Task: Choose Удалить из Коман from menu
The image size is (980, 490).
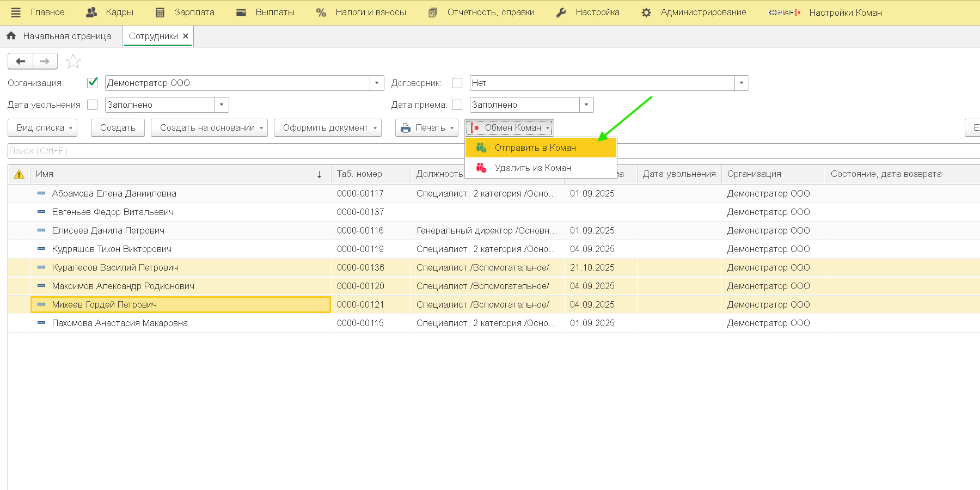Action: [x=532, y=168]
